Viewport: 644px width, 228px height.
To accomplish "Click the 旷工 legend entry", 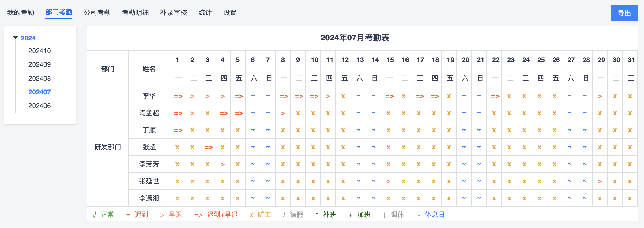I will (x=260, y=215).
